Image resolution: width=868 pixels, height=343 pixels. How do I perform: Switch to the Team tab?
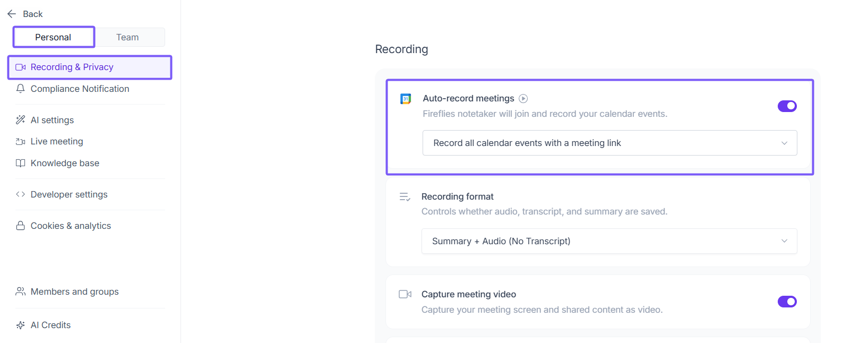pyautogui.click(x=127, y=37)
